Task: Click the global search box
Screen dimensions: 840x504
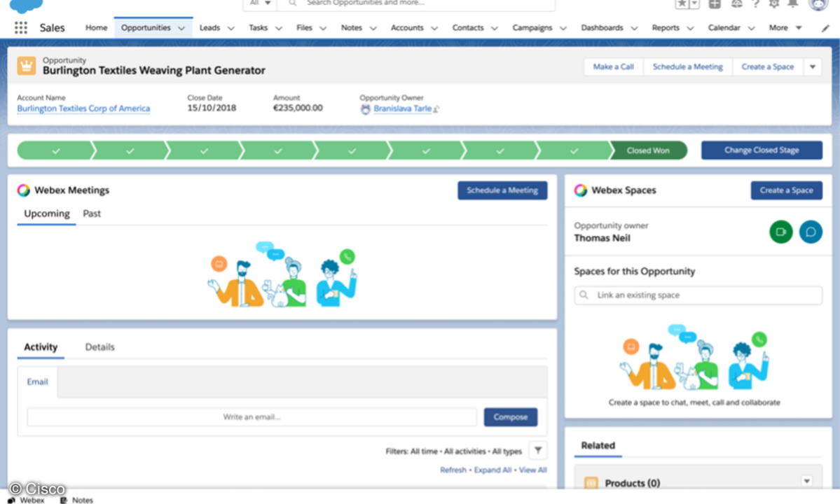Action: 416,3
